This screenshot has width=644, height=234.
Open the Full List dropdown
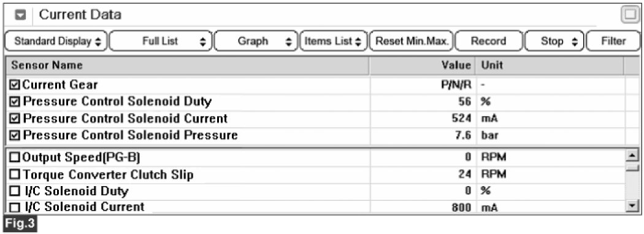(161, 41)
